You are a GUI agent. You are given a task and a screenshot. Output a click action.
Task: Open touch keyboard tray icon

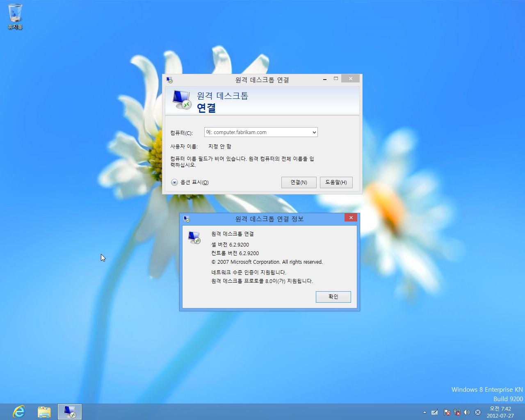click(435, 412)
